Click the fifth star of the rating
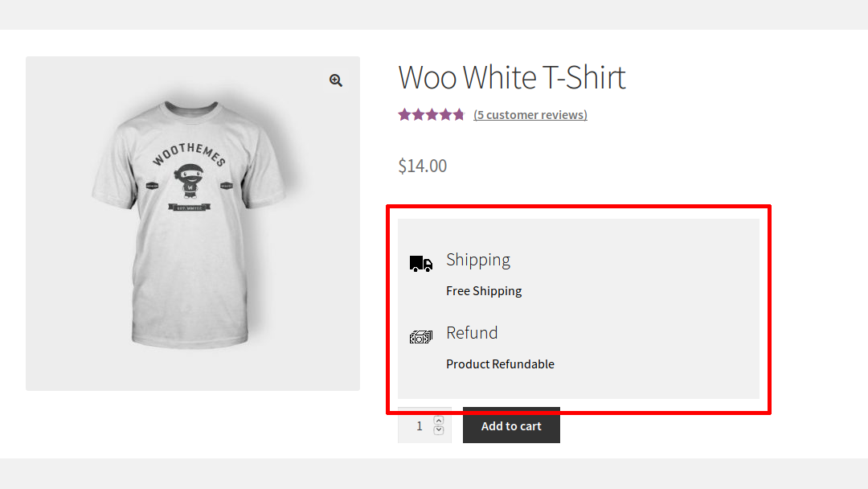The image size is (868, 489). tap(458, 114)
